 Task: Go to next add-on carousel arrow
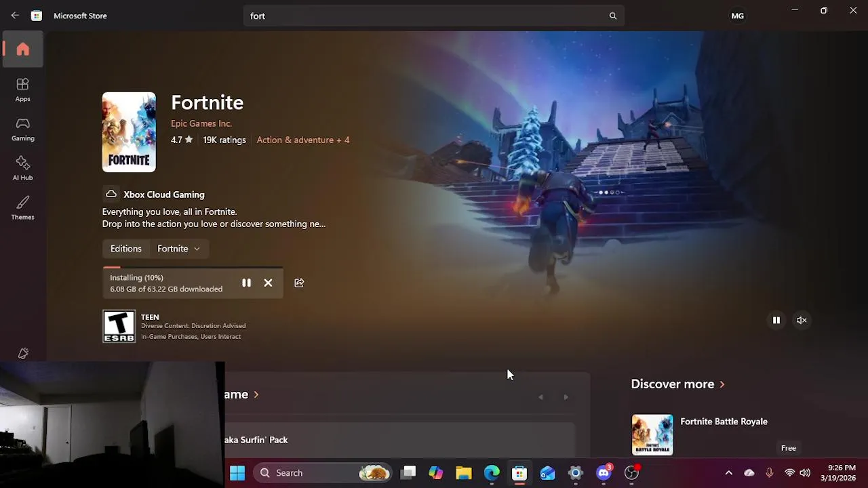(566, 397)
